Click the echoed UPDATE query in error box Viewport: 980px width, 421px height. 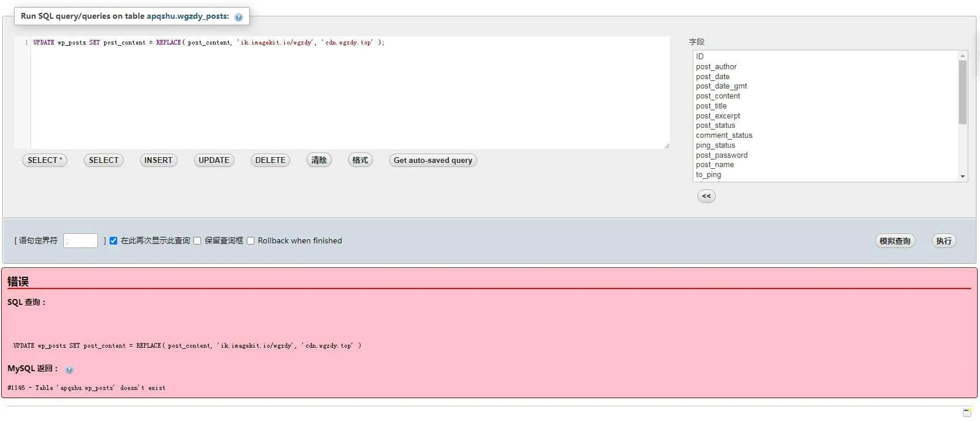point(187,345)
